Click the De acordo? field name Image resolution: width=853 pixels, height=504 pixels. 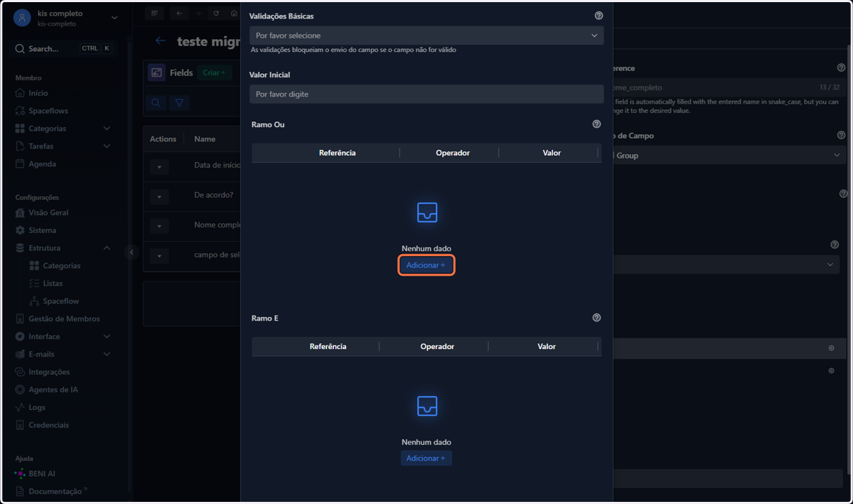214,195
